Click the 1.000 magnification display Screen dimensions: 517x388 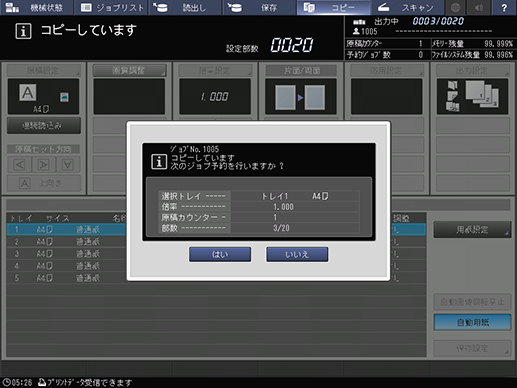click(x=215, y=97)
